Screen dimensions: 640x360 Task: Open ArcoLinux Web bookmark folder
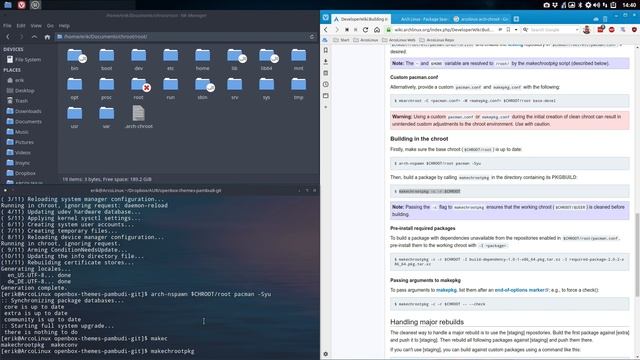point(399,40)
